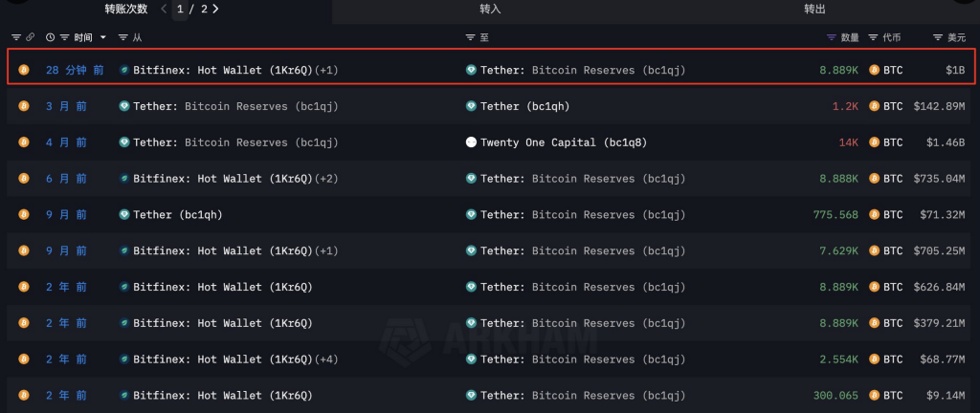This screenshot has height=413, width=980.
Task: Click filter icon beside 美元 header
Action: (x=938, y=37)
